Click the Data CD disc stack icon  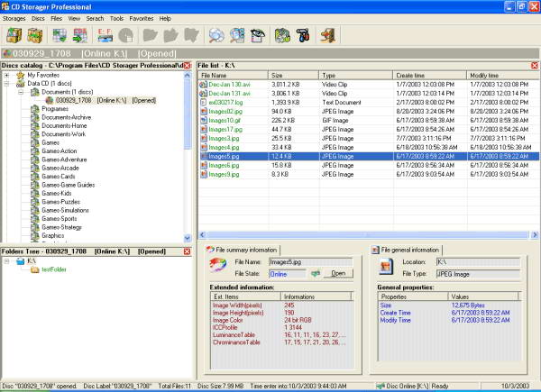(x=21, y=84)
